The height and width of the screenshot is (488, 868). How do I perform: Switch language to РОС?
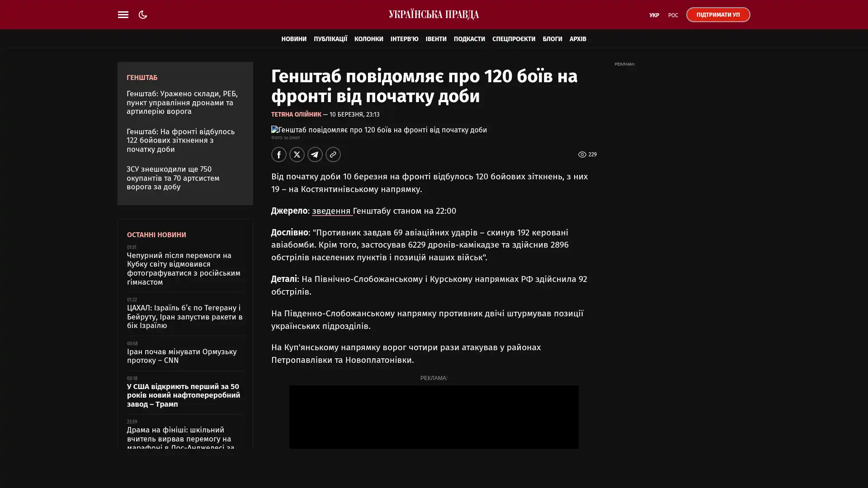point(673,15)
